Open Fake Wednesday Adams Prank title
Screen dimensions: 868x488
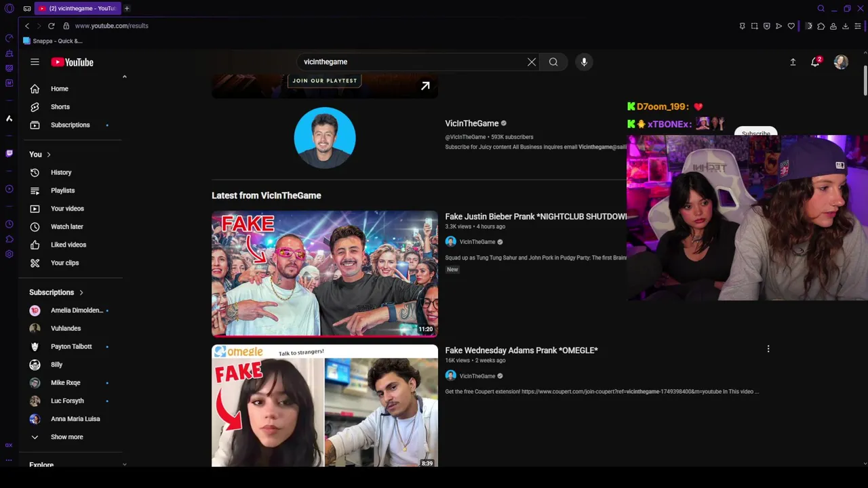coord(521,350)
